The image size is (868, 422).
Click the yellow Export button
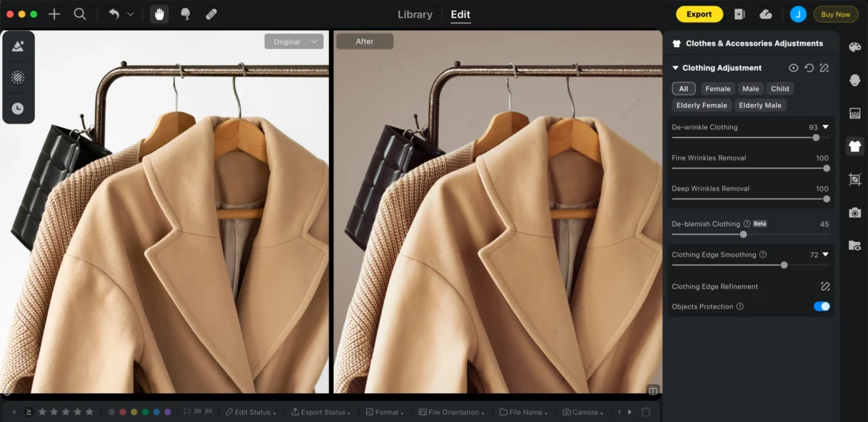(x=699, y=14)
